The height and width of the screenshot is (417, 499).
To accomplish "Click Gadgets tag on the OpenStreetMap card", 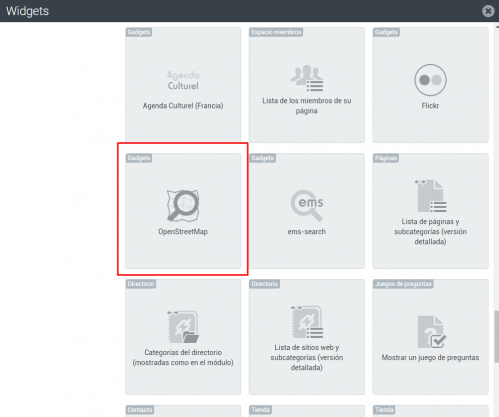I will 139,158.
